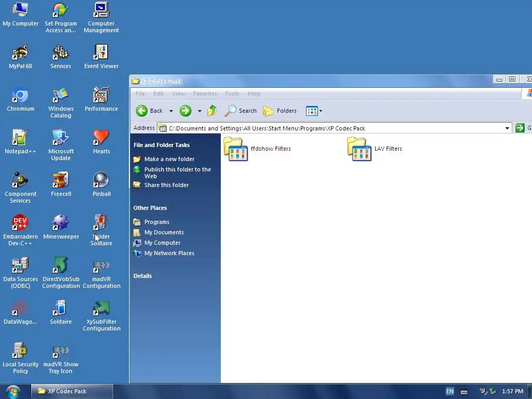Screen dimensions: 532x399
Task: Click the on-screen keyboard tray icon
Action: [464, 392]
